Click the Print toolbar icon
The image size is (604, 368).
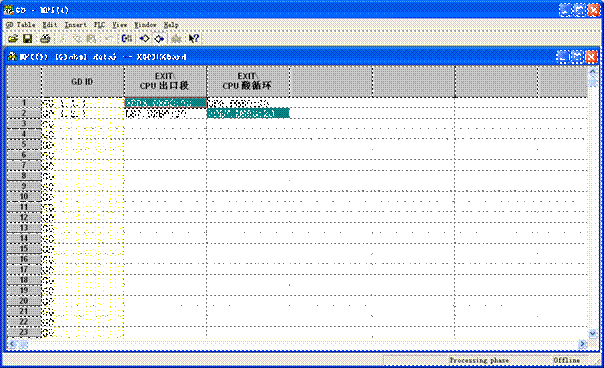click(x=45, y=39)
